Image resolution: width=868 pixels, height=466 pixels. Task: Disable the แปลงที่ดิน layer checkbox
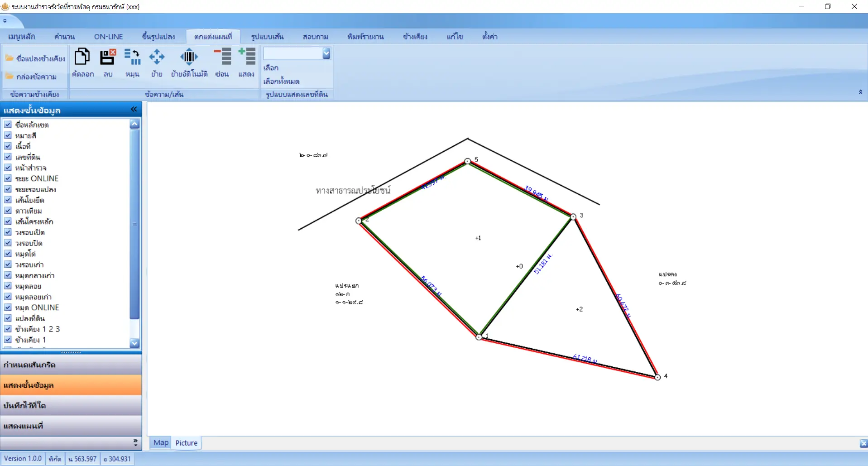point(8,318)
